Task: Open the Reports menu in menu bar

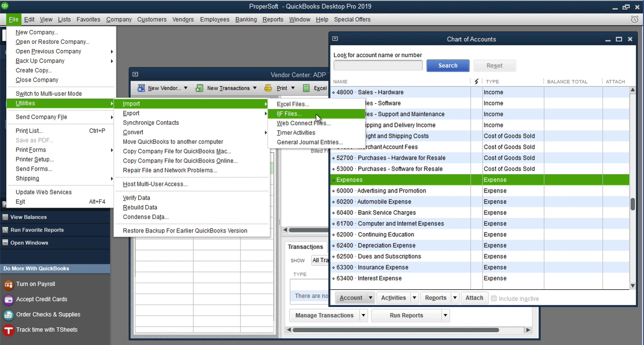Action: pyautogui.click(x=273, y=20)
